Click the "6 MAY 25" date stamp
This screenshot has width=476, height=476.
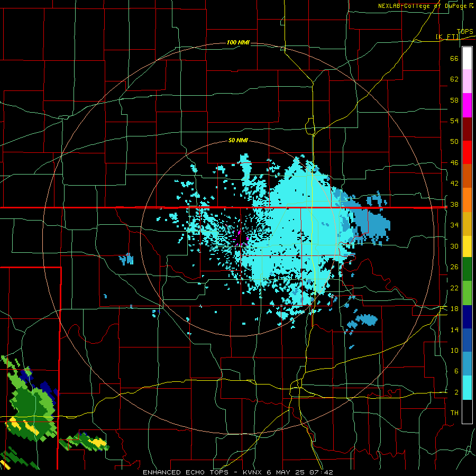coord(287,472)
